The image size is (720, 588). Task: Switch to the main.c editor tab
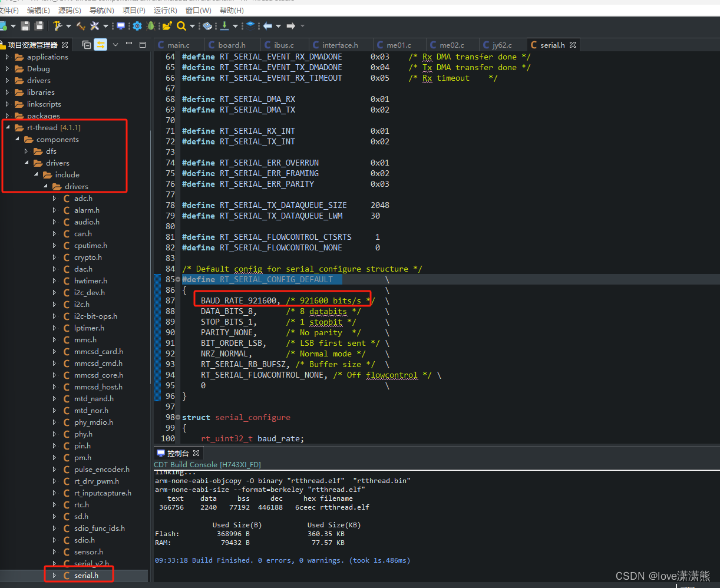[179, 44]
